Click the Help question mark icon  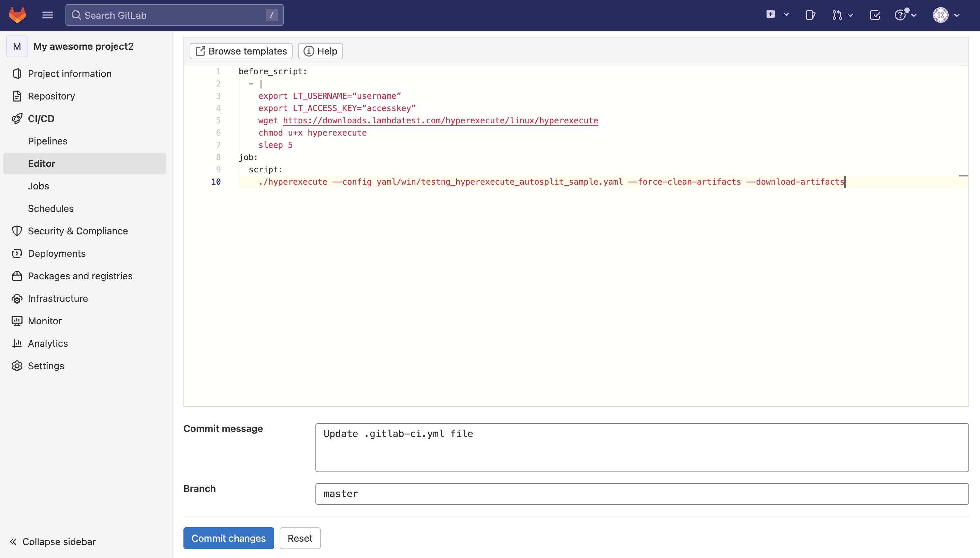(900, 15)
